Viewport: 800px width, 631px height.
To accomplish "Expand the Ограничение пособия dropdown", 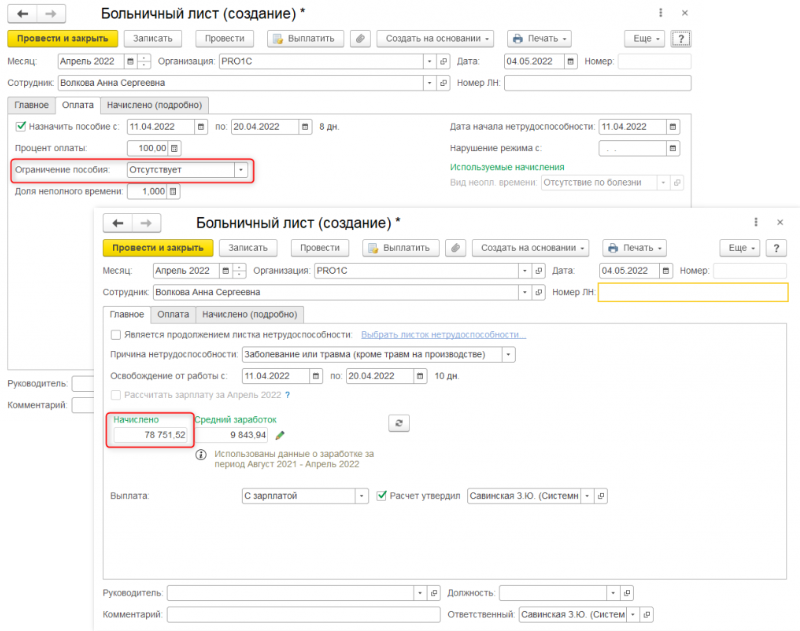I will 240,170.
